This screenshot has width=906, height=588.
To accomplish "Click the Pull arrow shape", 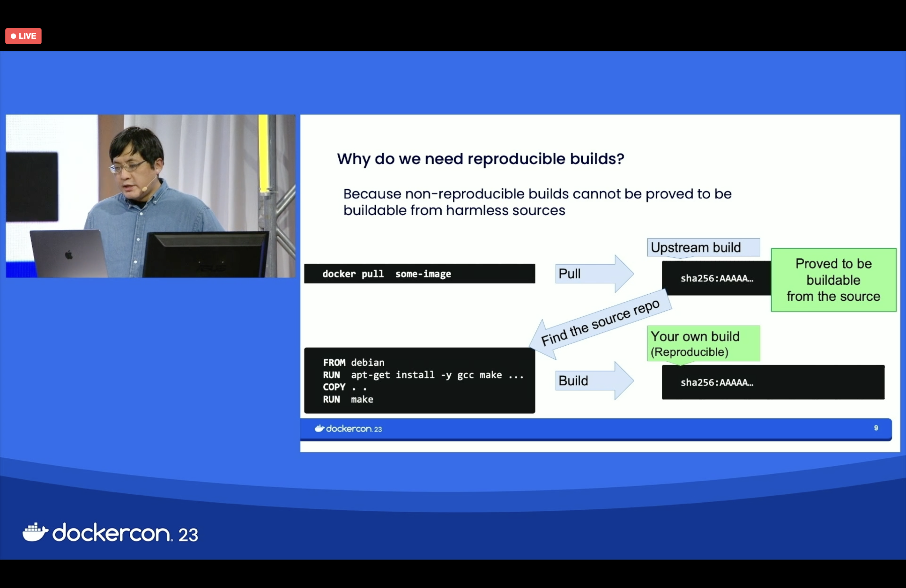I will [x=594, y=274].
